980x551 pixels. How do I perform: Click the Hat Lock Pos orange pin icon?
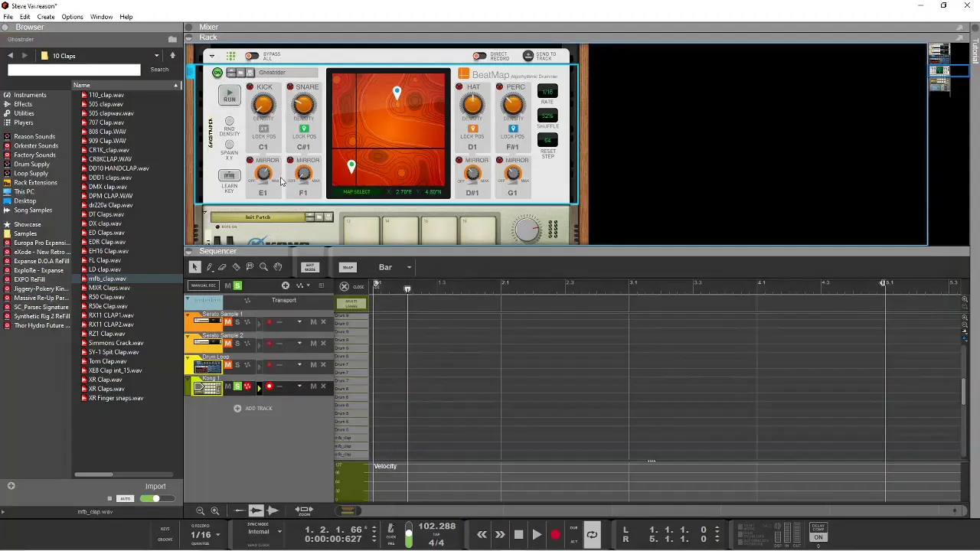coord(472,129)
